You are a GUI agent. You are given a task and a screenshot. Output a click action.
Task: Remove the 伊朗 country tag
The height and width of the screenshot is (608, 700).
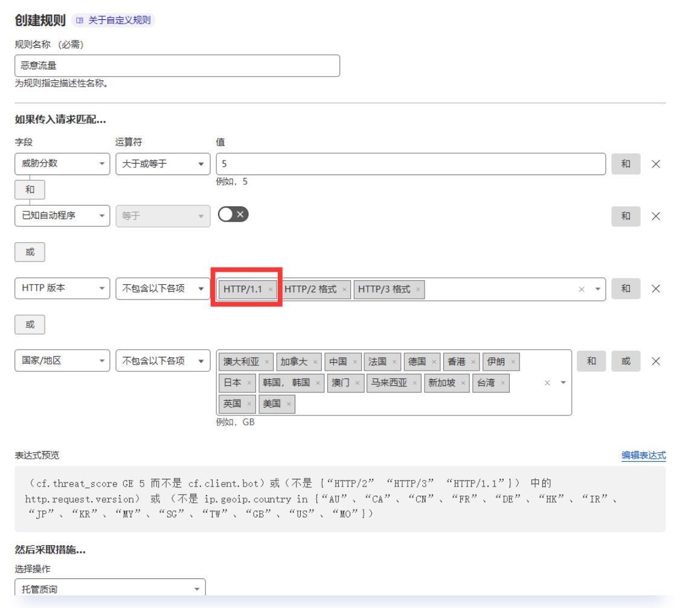(513, 362)
